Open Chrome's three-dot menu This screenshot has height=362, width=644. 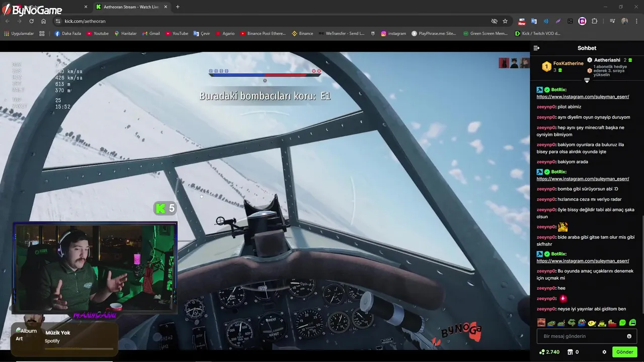[x=637, y=21]
